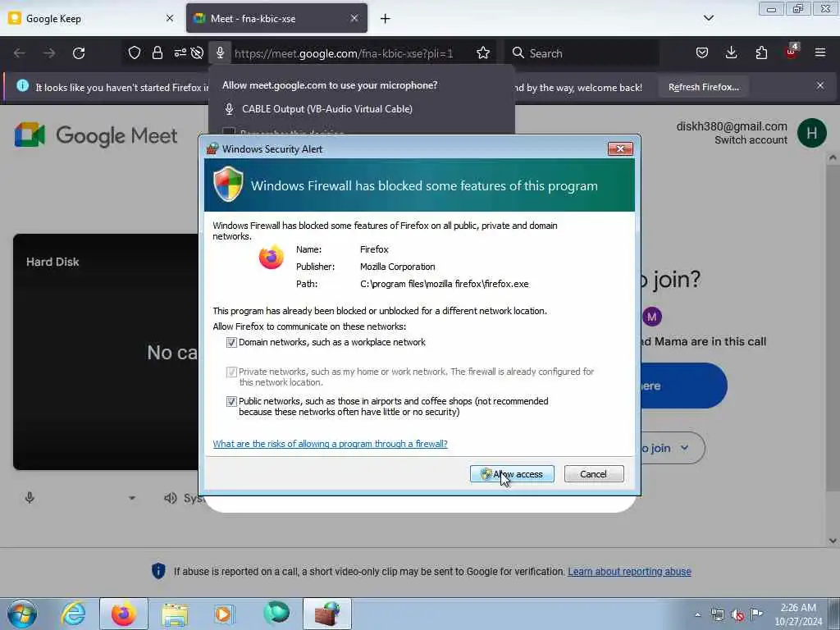Close the Meet tab
840x630 pixels.
point(354,18)
